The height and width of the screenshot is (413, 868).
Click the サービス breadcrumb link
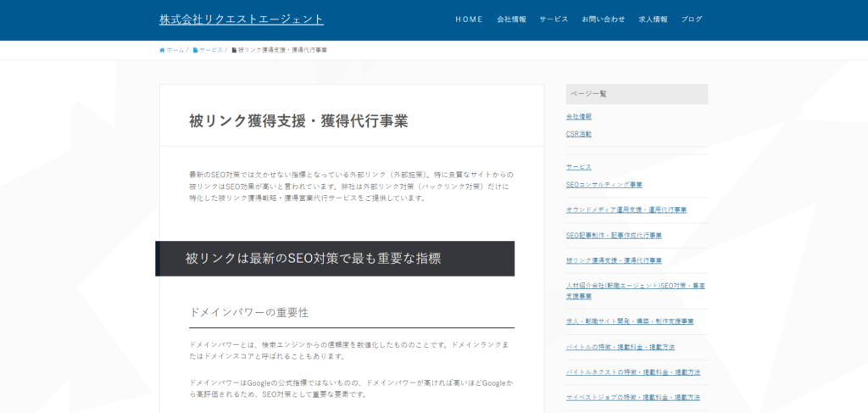point(211,50)
